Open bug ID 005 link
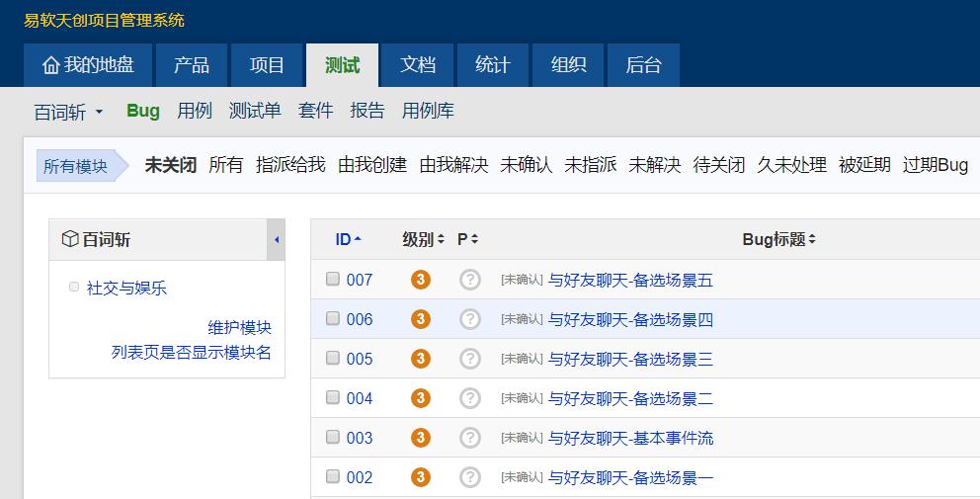Screen dimensions: 980x499 coord(360,359)
